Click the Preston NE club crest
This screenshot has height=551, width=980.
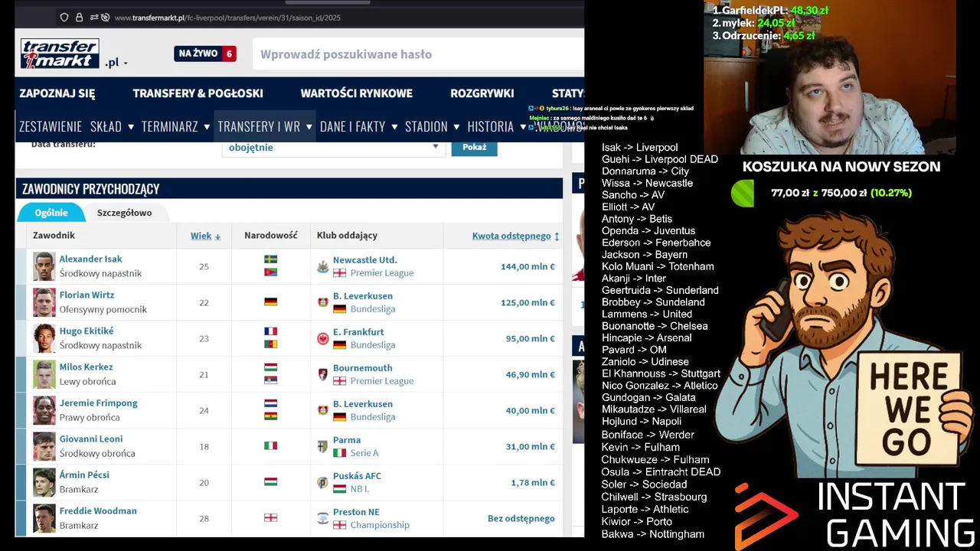click(323, 518)
